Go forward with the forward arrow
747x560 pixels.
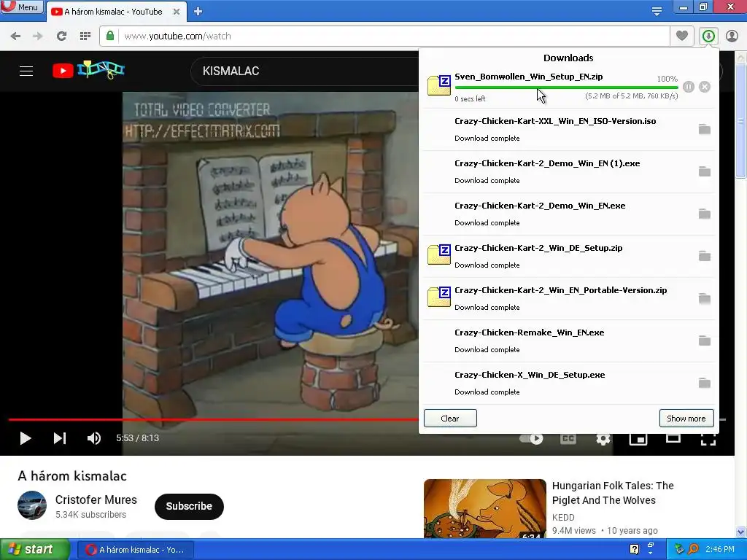38,36
